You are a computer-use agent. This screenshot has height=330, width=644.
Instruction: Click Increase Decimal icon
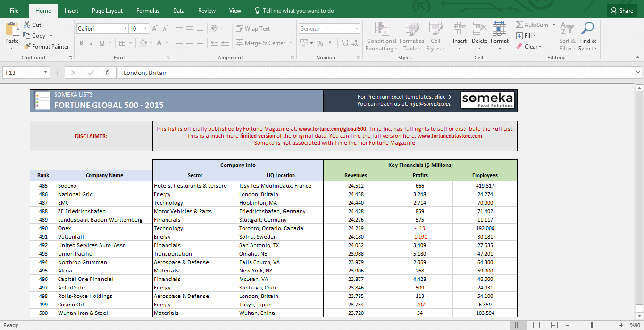pyautogui.click(x=344, y=43)
